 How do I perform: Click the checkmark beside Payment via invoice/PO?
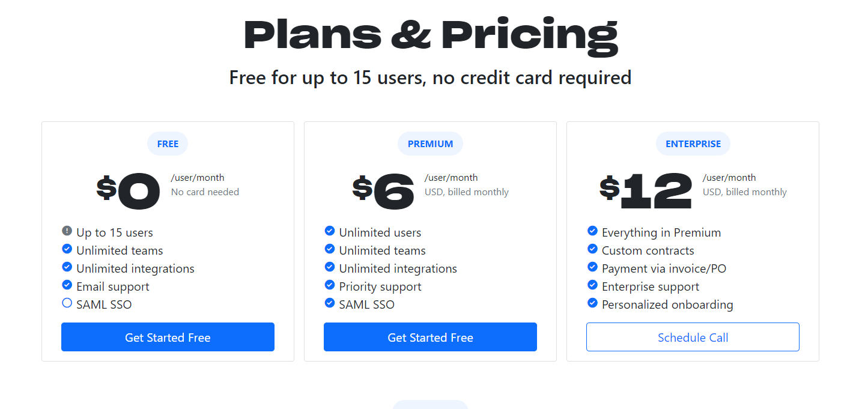592,267
